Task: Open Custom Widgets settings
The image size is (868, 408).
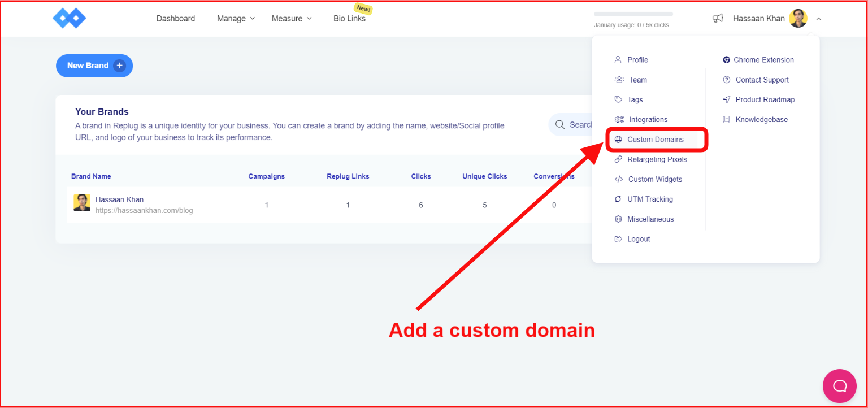Action: pos(656,179)
